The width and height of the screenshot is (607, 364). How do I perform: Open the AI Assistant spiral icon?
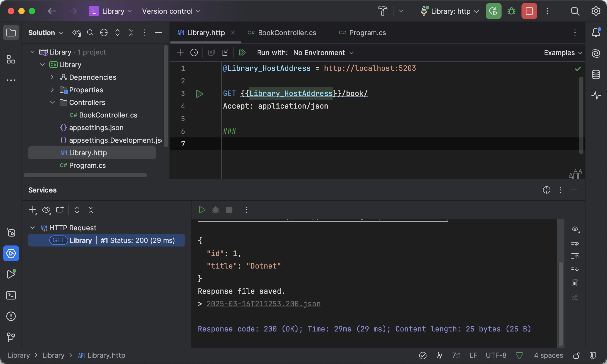tap(596, 54)
